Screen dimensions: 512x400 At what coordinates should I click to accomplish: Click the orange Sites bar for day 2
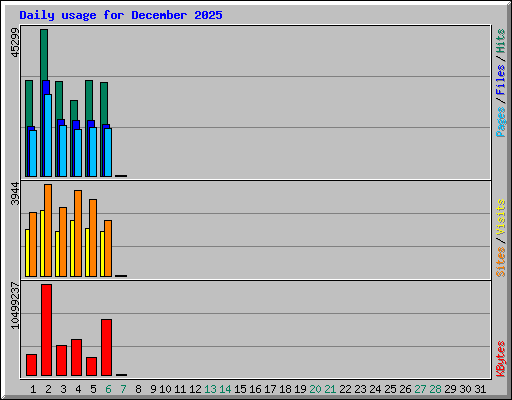click(x=48, y=230)
